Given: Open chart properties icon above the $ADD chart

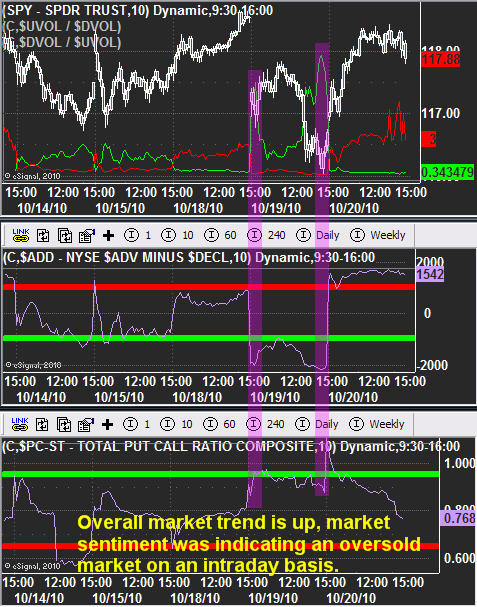Looking at the screenshot, I should click(87, 235).
